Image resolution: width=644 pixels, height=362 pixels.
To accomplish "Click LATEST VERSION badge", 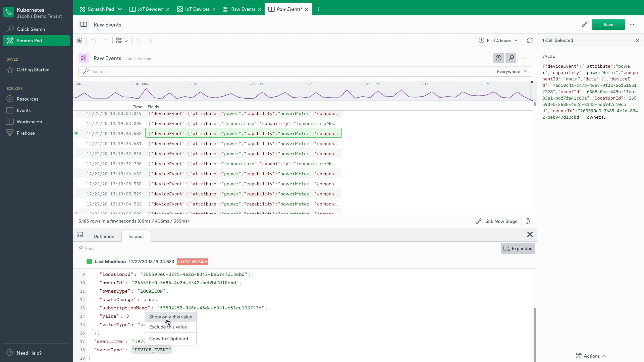I will 193,262.
